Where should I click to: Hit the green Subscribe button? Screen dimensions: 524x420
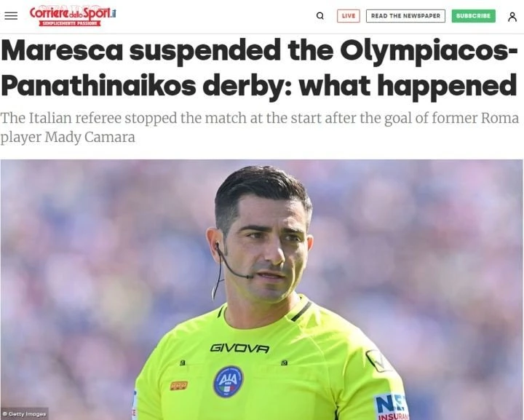pos(473,16)
